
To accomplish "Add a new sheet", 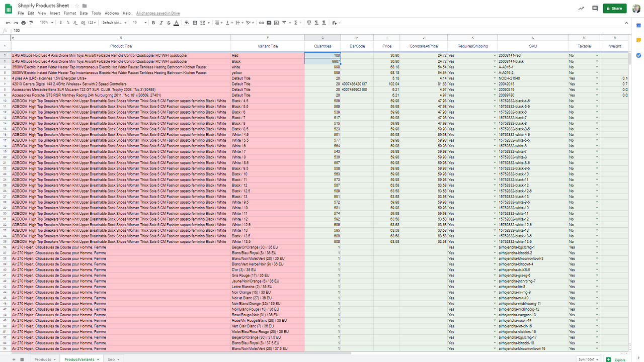I will click(14, 359).
